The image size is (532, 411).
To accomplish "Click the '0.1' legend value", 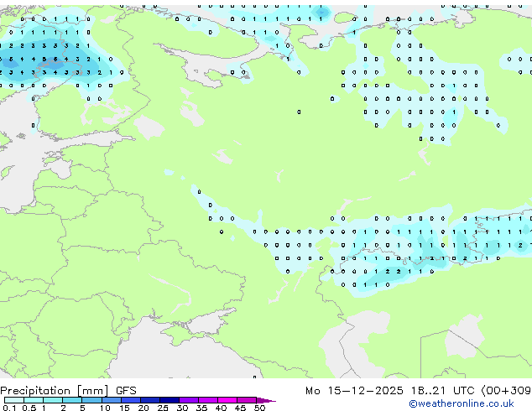I will click(9, 408).
